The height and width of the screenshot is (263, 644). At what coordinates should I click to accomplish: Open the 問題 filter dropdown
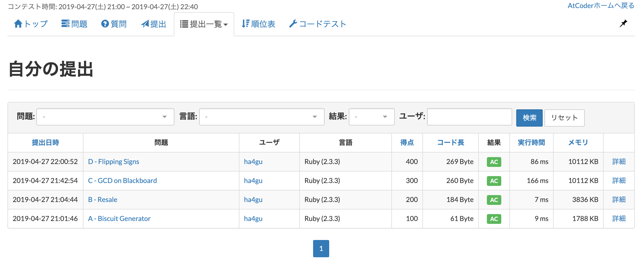tap(104, 117)
